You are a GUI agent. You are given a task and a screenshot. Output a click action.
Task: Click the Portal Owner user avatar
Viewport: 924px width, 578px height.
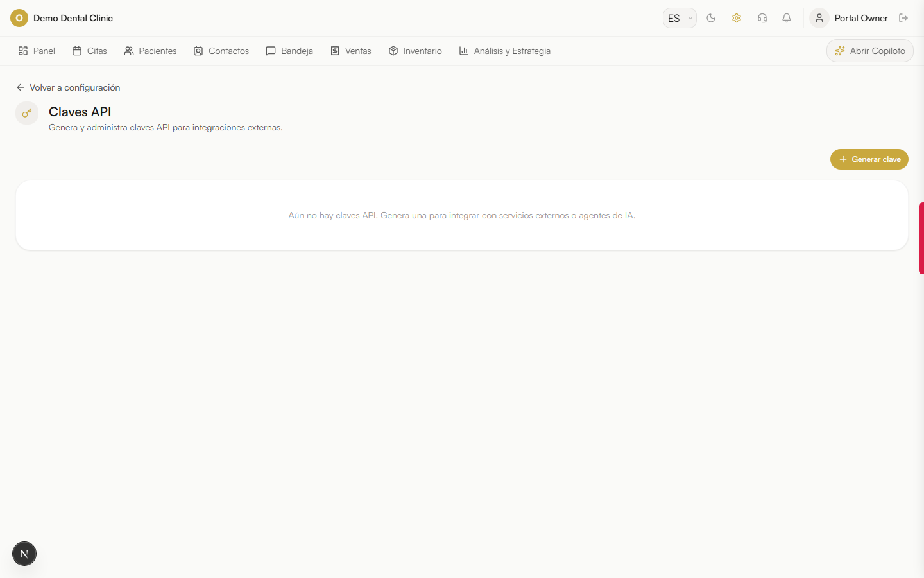tap(819, 18)
